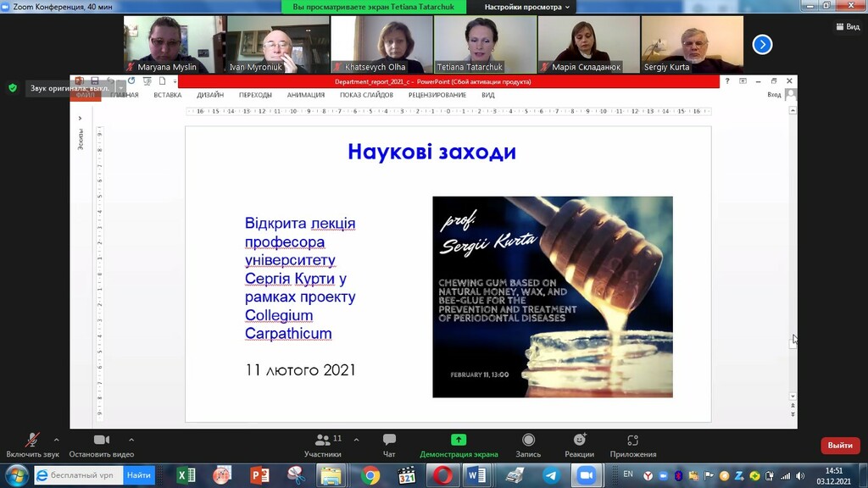Open ГЛАВНАЯ ribbon tab
Image resolution: width=868 pixels, height=488 pixels.
click(x=125, y=95)
